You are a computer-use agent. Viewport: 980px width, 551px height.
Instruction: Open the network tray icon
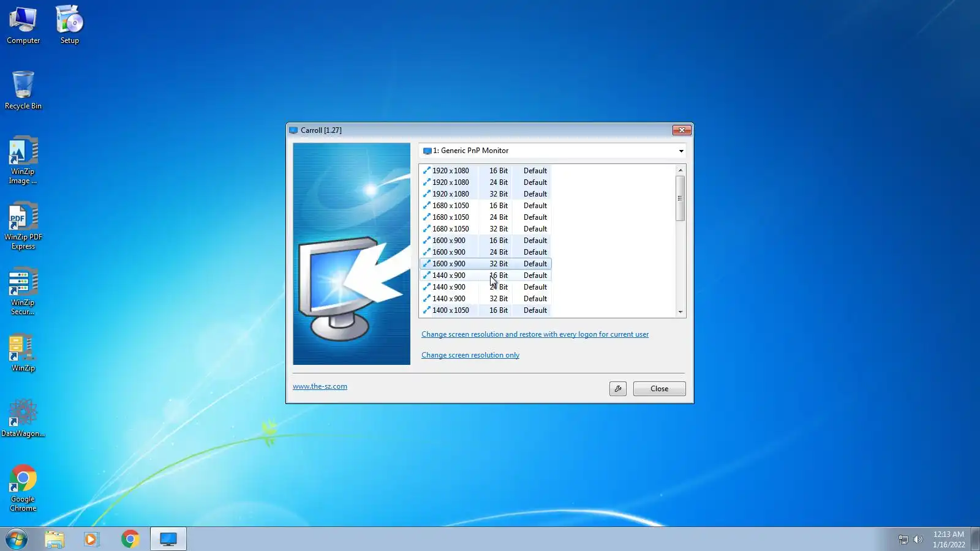click(x=903, y=539)
